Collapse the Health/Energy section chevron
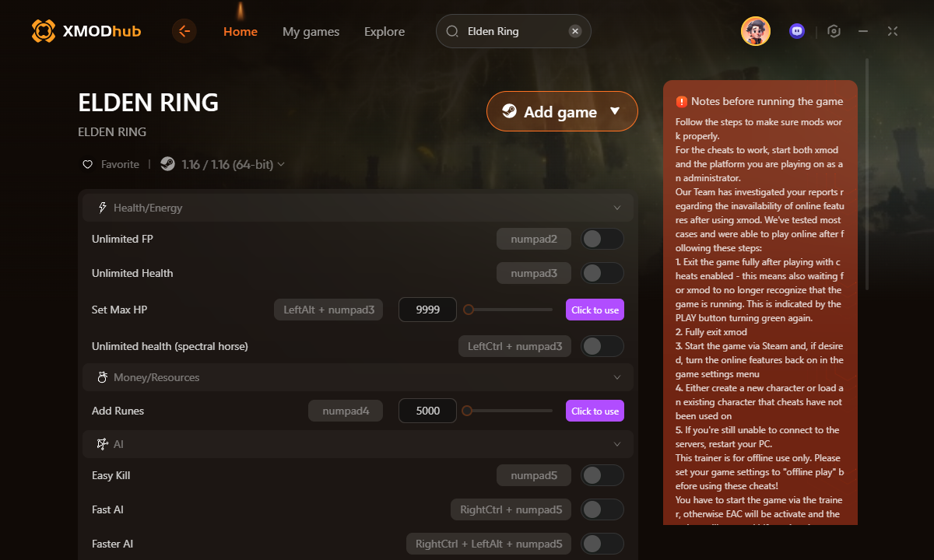 point(617,208)
